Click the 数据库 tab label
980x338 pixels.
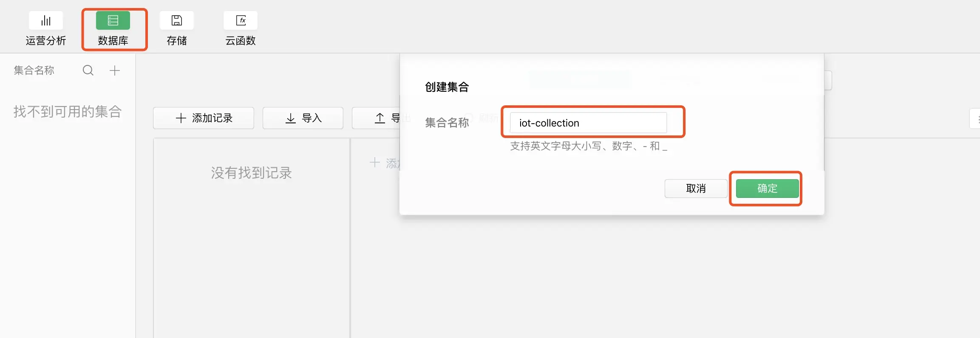(113, 41)
